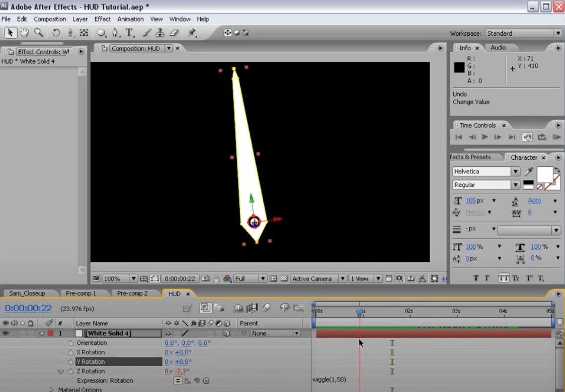The height and width of the screenshot is (392, 565).
Task: Switch to the Pre-comp 1 tab
Action: (80, 293)
